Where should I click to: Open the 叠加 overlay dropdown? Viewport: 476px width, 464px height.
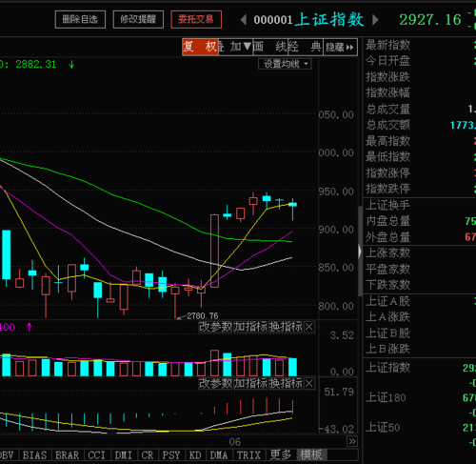[x=235, y=47]
